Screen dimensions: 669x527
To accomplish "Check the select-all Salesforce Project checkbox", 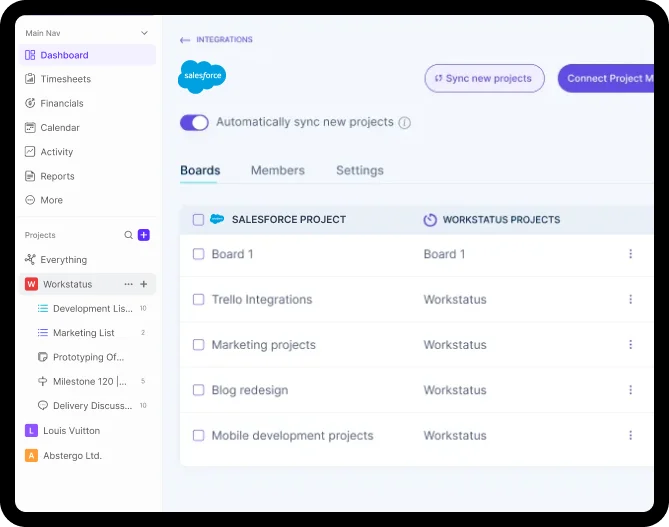I will pos(198,220).
